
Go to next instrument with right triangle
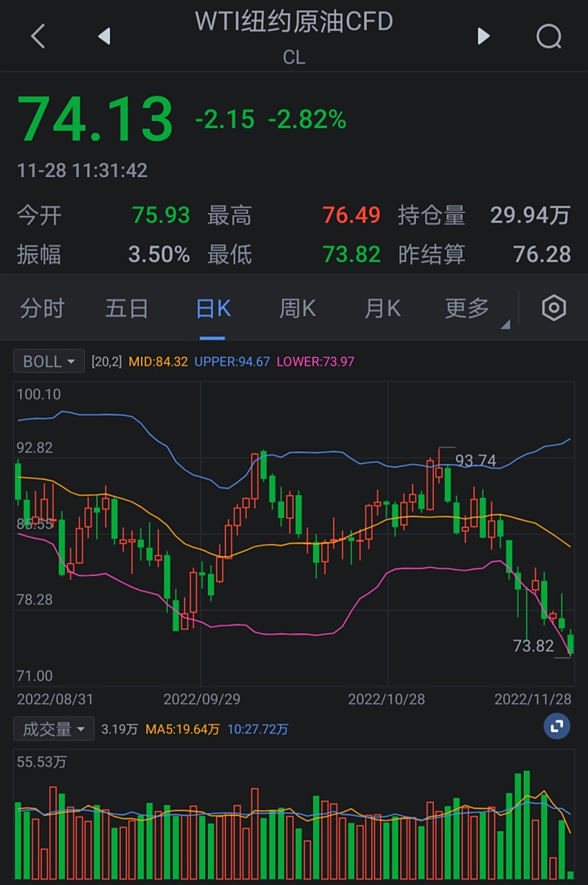point(484,36)
